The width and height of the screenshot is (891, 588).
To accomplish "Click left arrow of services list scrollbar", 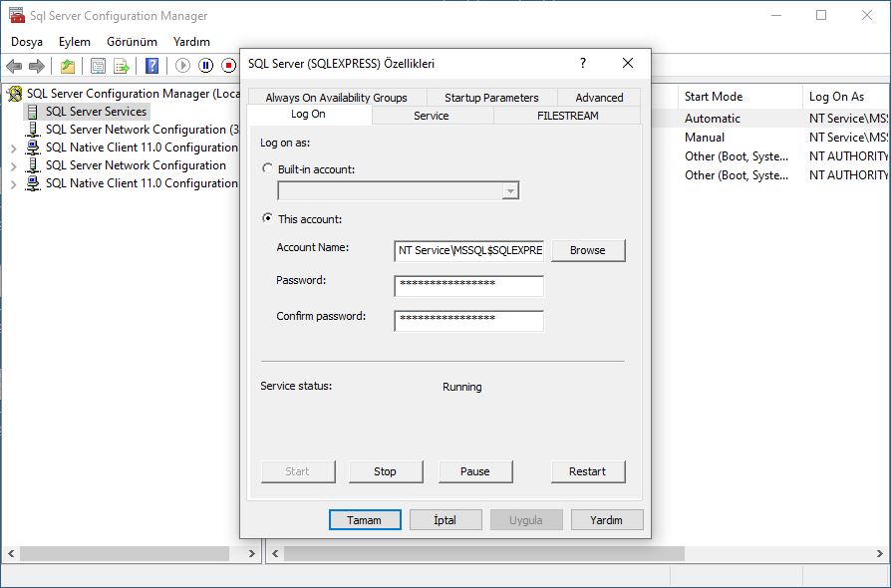I will tap(276, 553).
